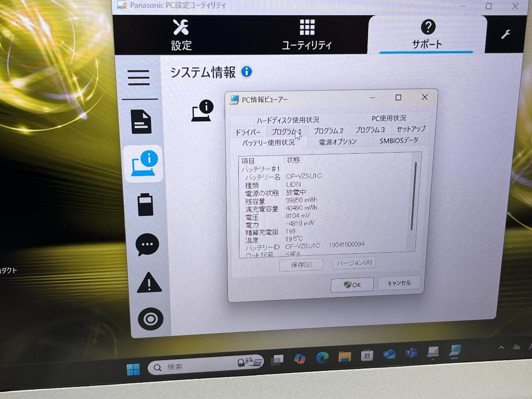Open Outlook from the taskbar
Screen dimensions: 532x399
[389, 354]
